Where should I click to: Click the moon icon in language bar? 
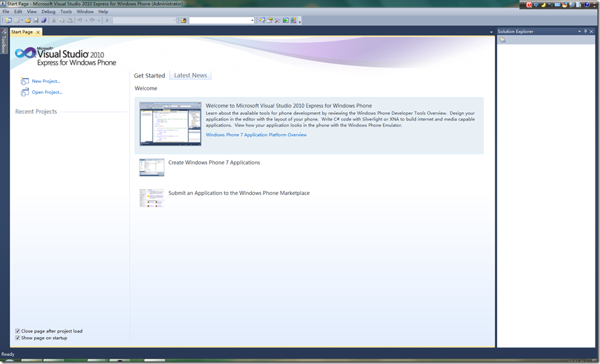point(544,5)
